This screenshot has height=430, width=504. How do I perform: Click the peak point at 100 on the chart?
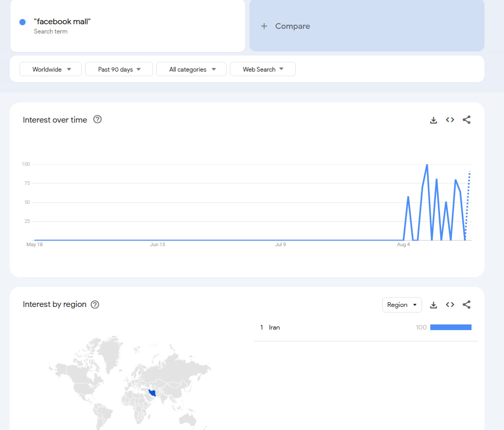[x=427, y=165]
